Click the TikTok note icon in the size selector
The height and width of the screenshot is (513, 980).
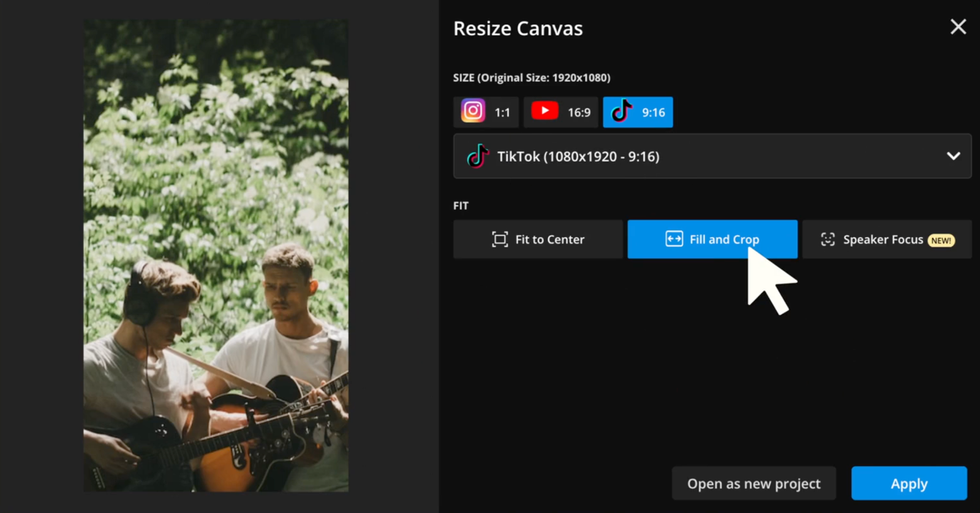tap(477, 157)
